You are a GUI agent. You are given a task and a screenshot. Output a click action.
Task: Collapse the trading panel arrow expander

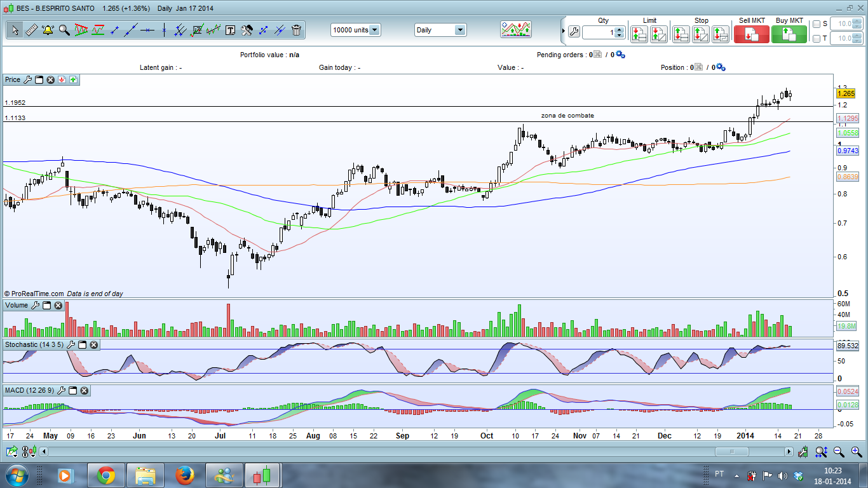(563, 31)
